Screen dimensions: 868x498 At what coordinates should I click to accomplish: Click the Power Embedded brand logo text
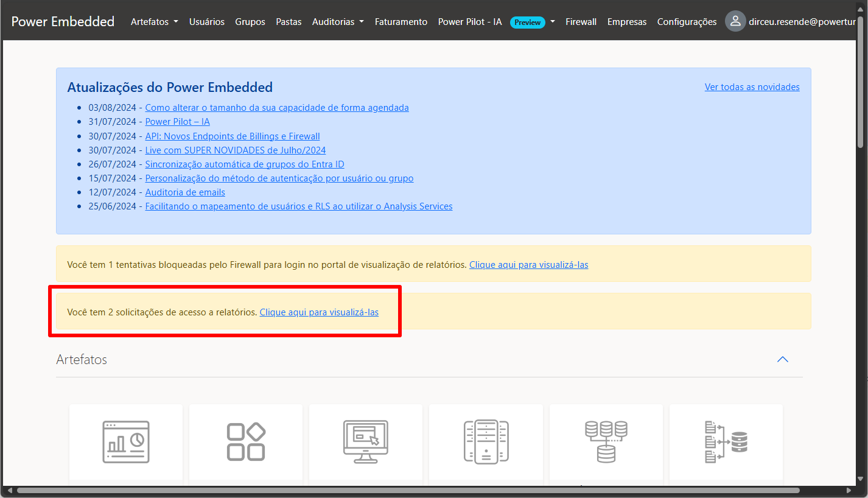coord(63,21)
